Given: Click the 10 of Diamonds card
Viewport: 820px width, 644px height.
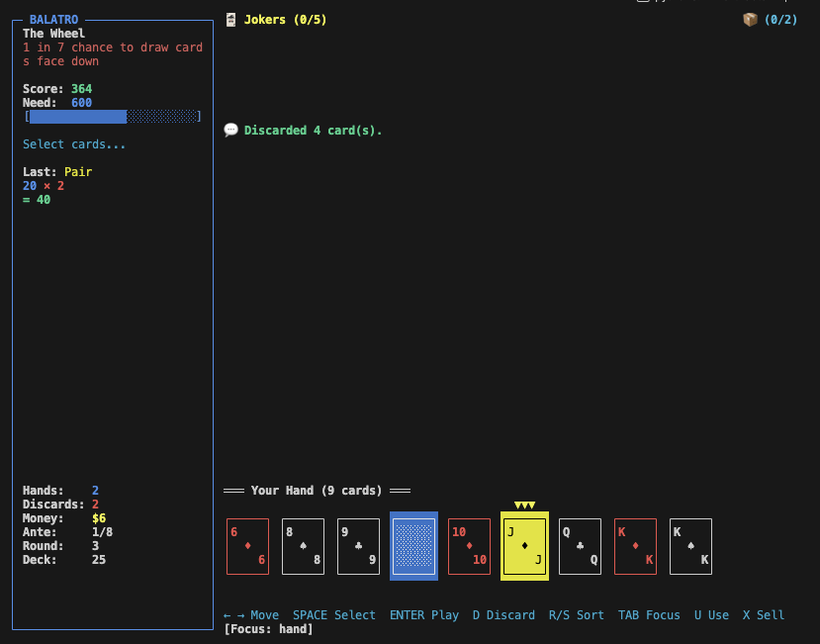Looking at the screenshot, I should point(469,545).
